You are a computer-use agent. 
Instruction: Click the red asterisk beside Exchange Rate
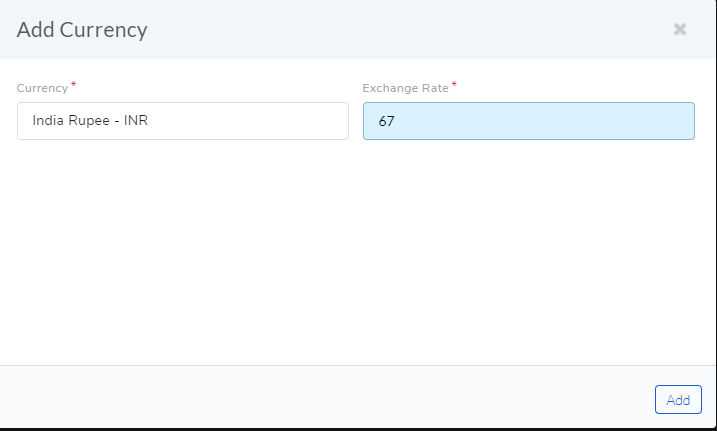click(x=454, y=85)
